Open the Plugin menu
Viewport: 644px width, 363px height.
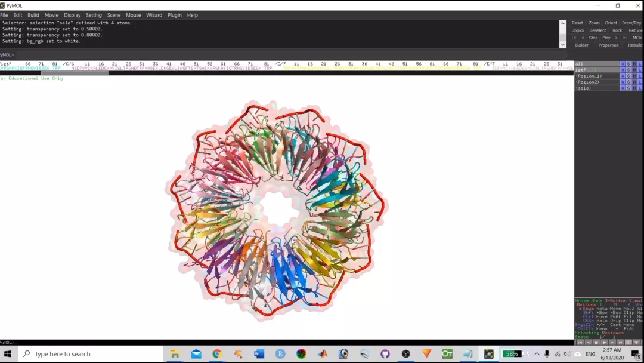point(175,15)
